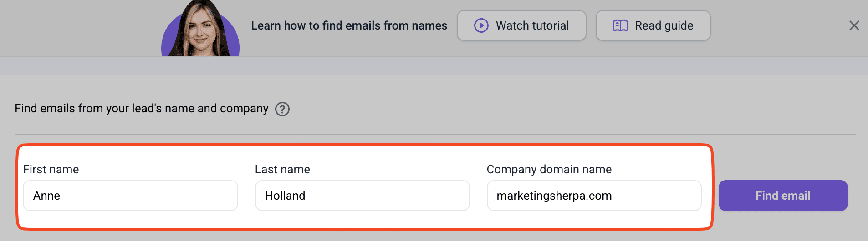Viewport: 868px width, 241px height.
Task: Click the 'Find emails from your lead's name' heading
Action: [x=141, y=109]
